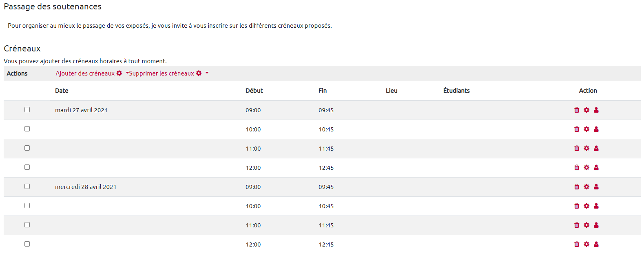Delete the Tuesday 12:00–12:45 slot
The width and height of the screenshot is (644, 260).
[x=577, y=168]
